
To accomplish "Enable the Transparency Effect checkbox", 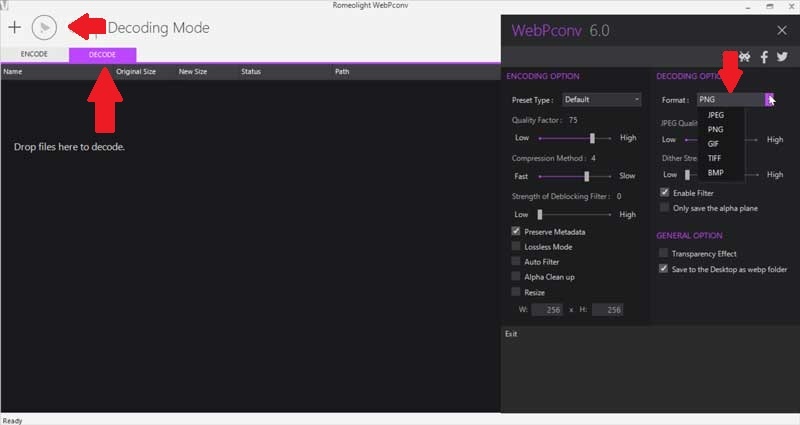I will 663,253.
